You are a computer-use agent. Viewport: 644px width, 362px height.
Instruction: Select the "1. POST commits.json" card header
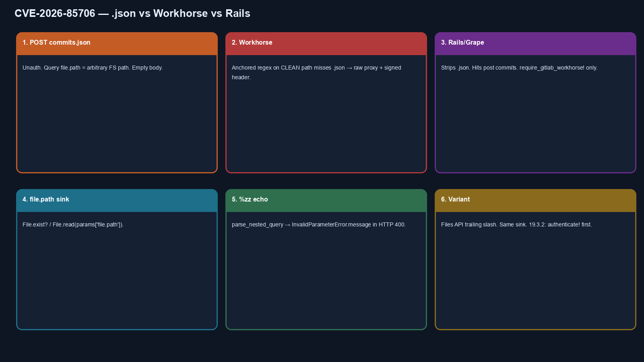pos(117,43)
